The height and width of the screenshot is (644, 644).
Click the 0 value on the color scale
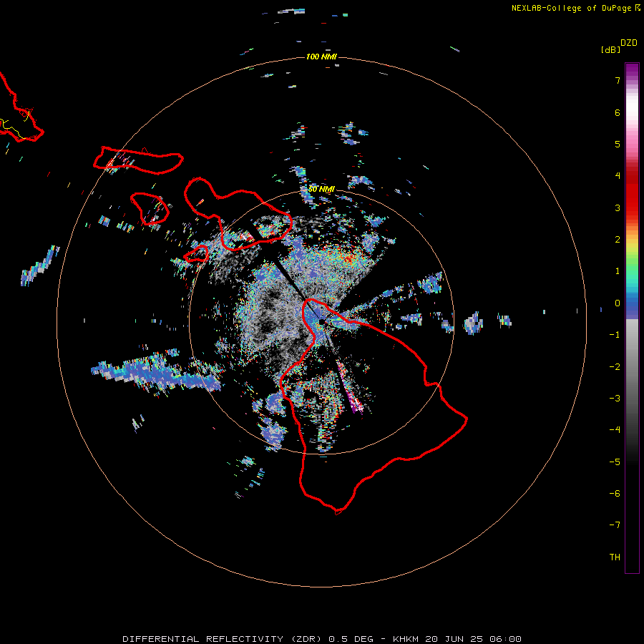(x=618, y=303)
